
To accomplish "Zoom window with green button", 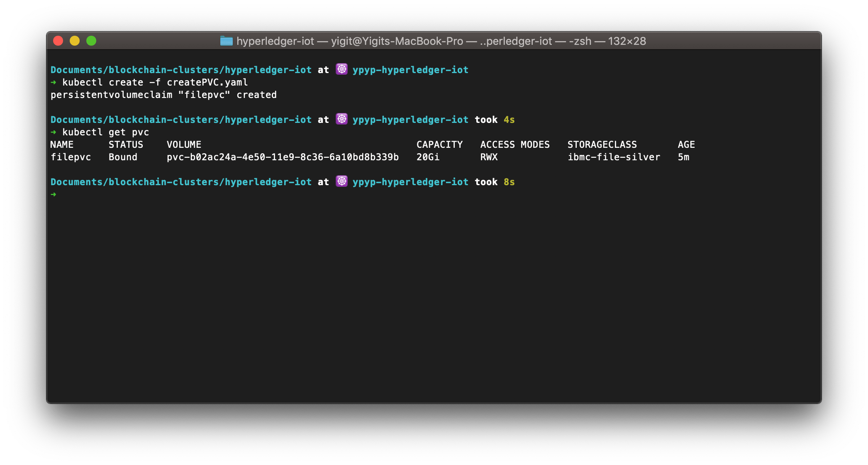I will pyautogui.click(x=91, y=41).
